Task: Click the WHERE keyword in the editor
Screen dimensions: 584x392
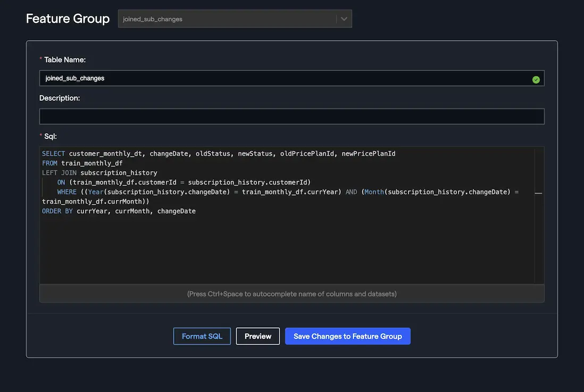Action: point(67,192)
